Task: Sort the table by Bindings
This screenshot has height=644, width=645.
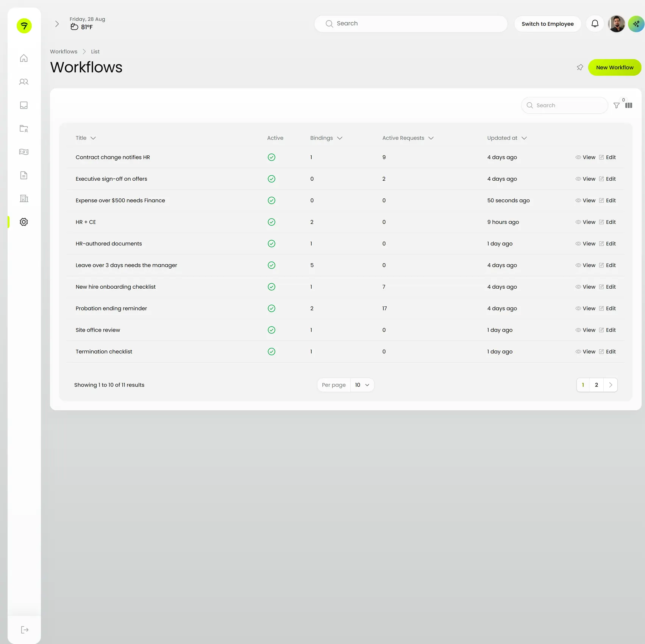Action: pos(326,138)
